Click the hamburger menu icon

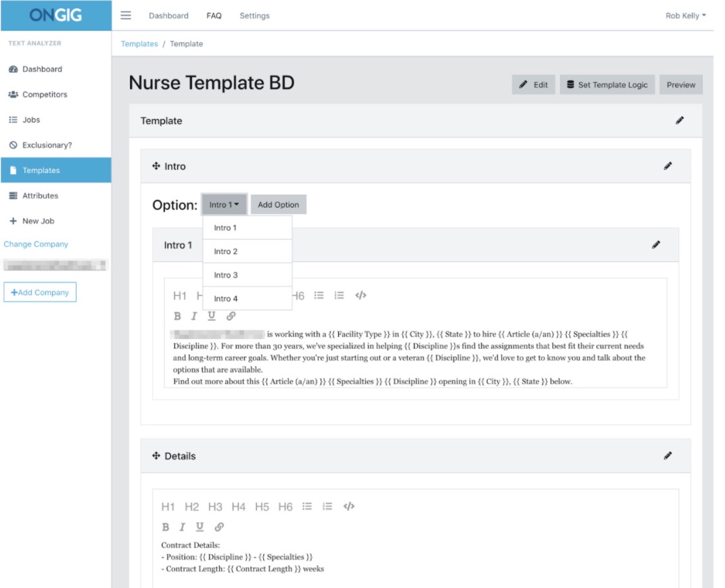tap(126, 16)
